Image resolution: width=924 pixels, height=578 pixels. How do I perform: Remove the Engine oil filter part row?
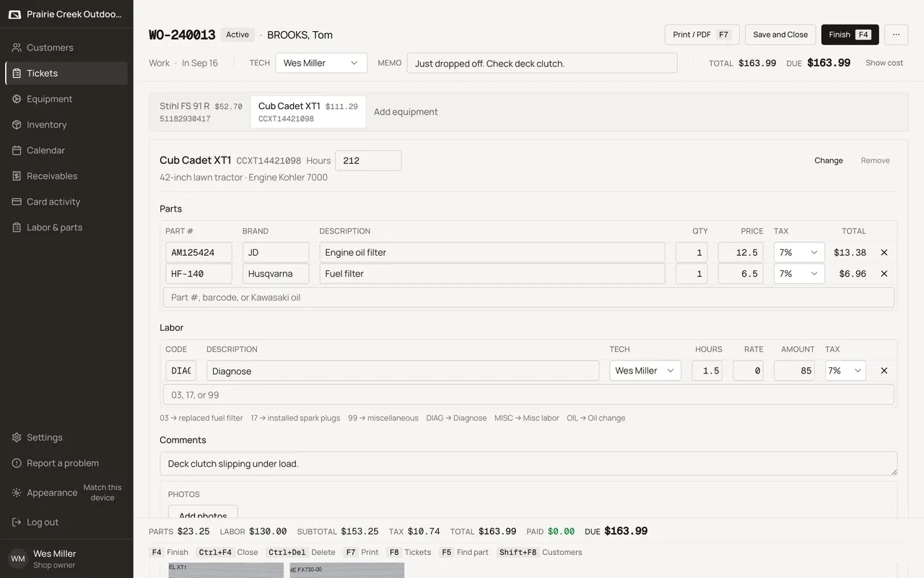[x=884, y=253]
